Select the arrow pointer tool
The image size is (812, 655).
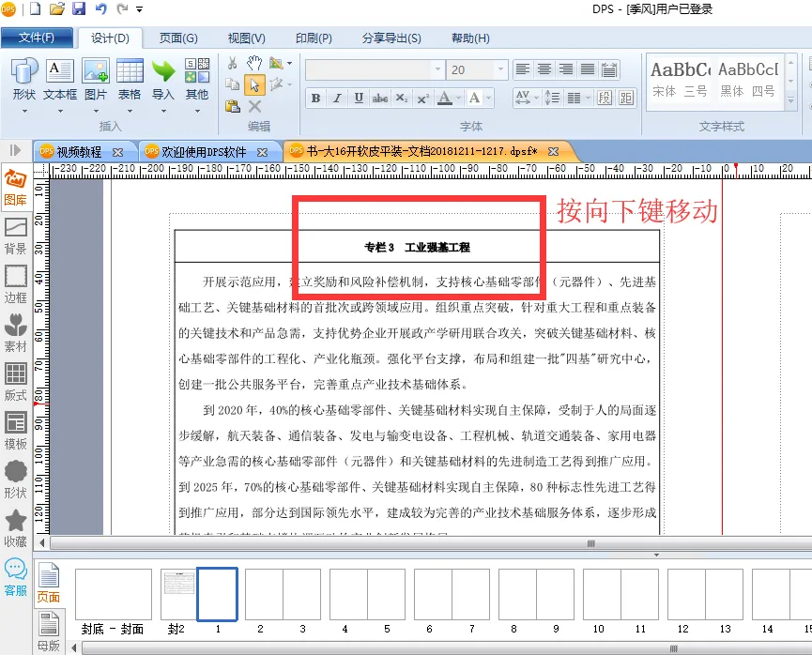pos(254,84)
